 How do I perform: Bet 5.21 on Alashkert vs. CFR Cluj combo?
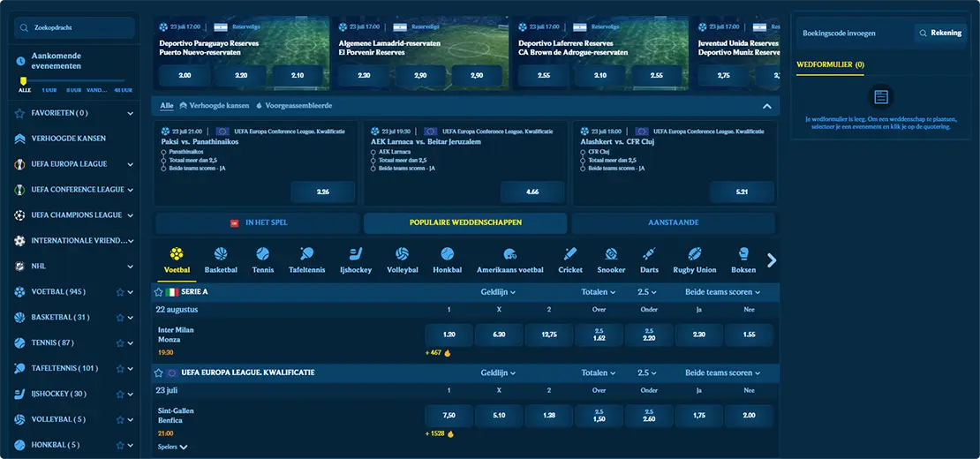(742, 192)
